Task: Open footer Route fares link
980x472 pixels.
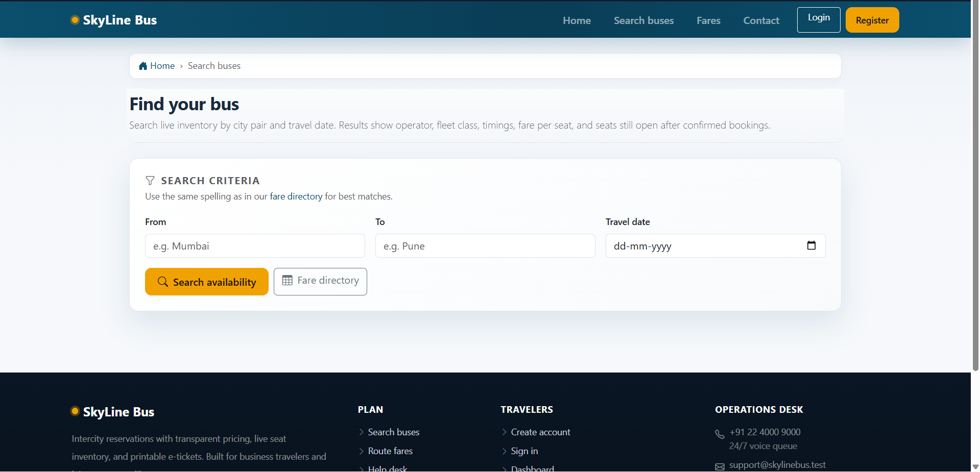Action: click(x=390, y=451)
